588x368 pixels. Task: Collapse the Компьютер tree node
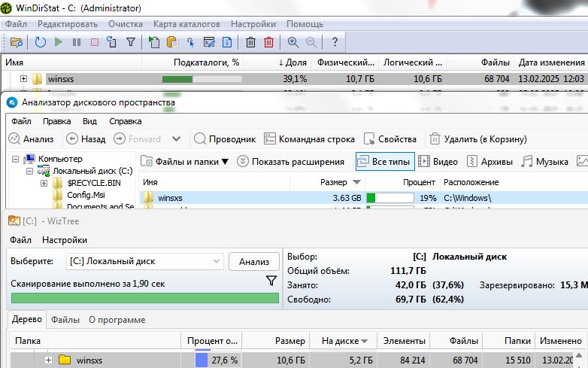pyautogui.click(x=15, y=159)
